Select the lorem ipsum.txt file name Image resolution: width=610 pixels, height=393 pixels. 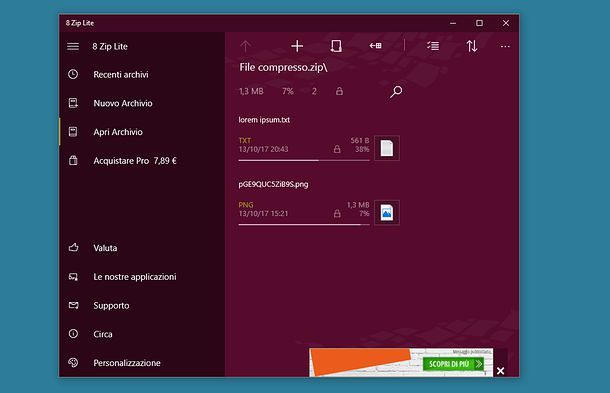pos(264,120)
